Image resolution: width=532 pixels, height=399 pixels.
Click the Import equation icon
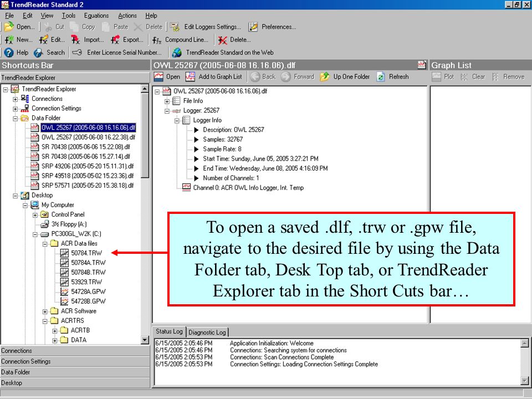(76, 40)
